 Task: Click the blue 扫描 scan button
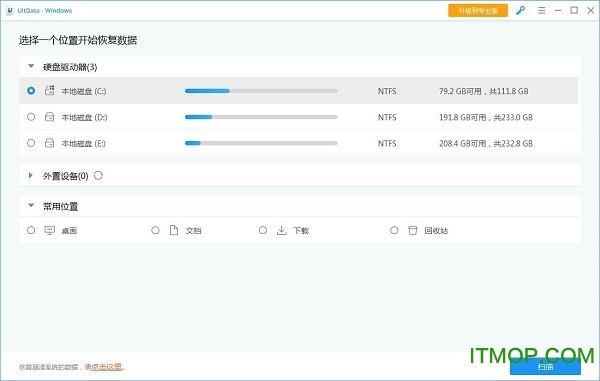(x=545, y=366)
